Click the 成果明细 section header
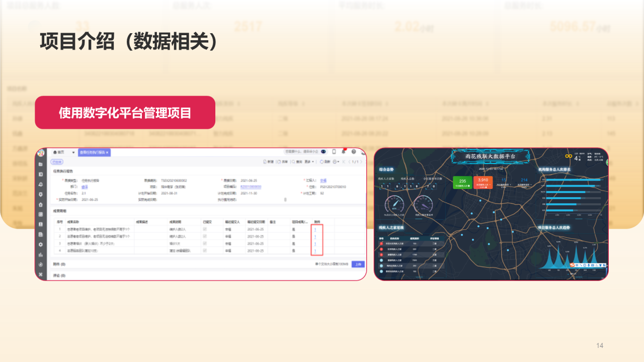The image size is (644, 362). pos(60,211)
